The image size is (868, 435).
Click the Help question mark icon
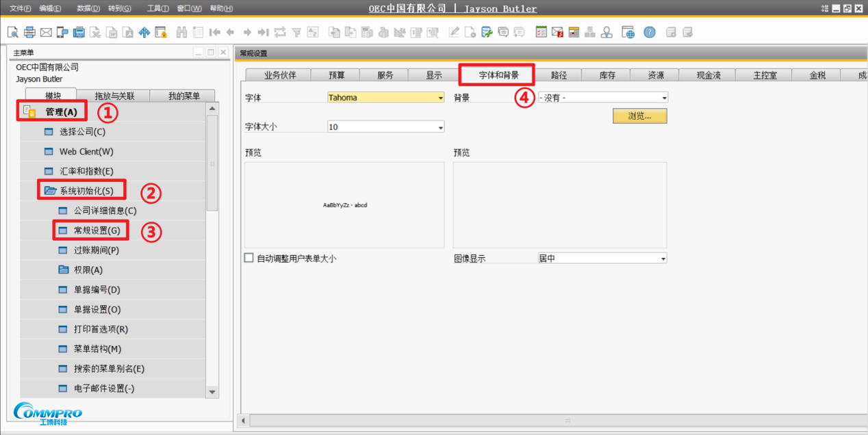(x=649, y=31)
